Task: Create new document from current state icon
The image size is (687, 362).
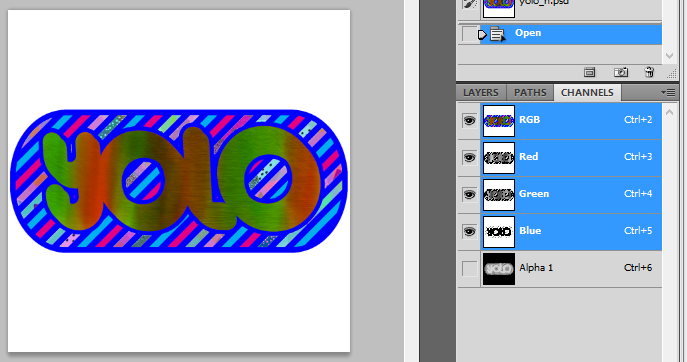Action: (x=590, y=72)
